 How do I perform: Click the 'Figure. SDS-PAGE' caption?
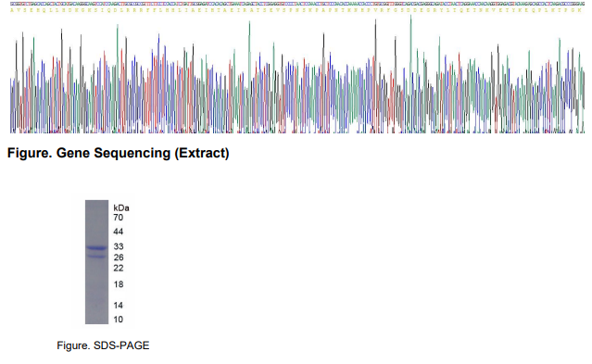click(103, 345)
